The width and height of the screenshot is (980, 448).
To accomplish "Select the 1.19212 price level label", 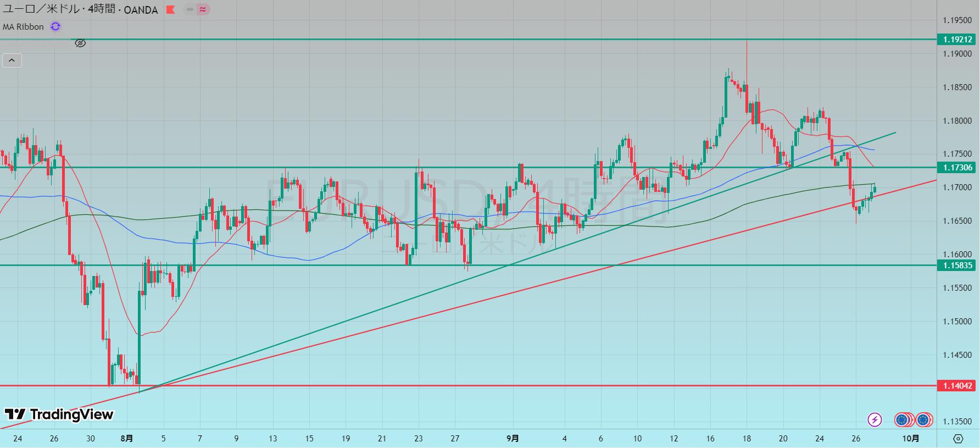I will pos(957,40).
